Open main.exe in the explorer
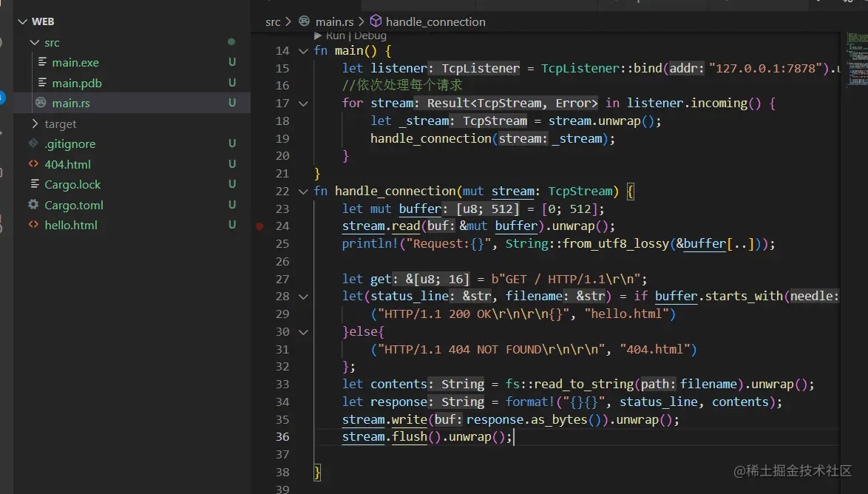868x494 pixels. pos(75,63)
